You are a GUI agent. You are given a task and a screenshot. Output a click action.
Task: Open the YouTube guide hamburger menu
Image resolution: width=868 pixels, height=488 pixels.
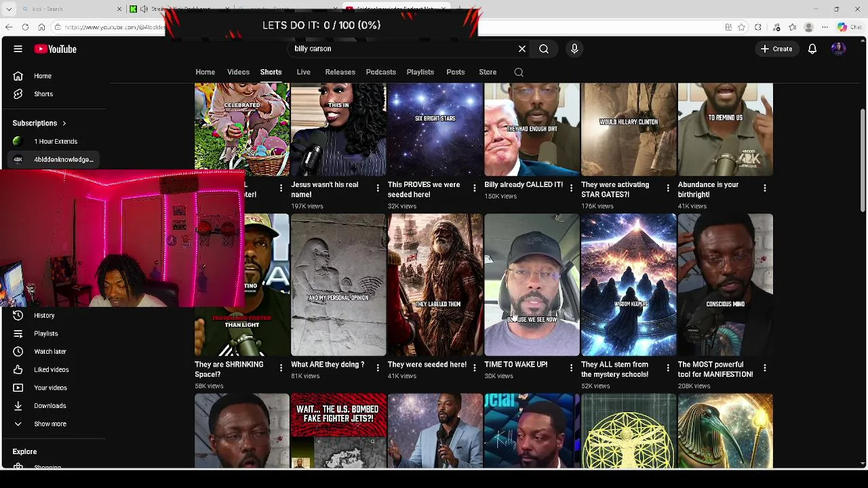18,49
